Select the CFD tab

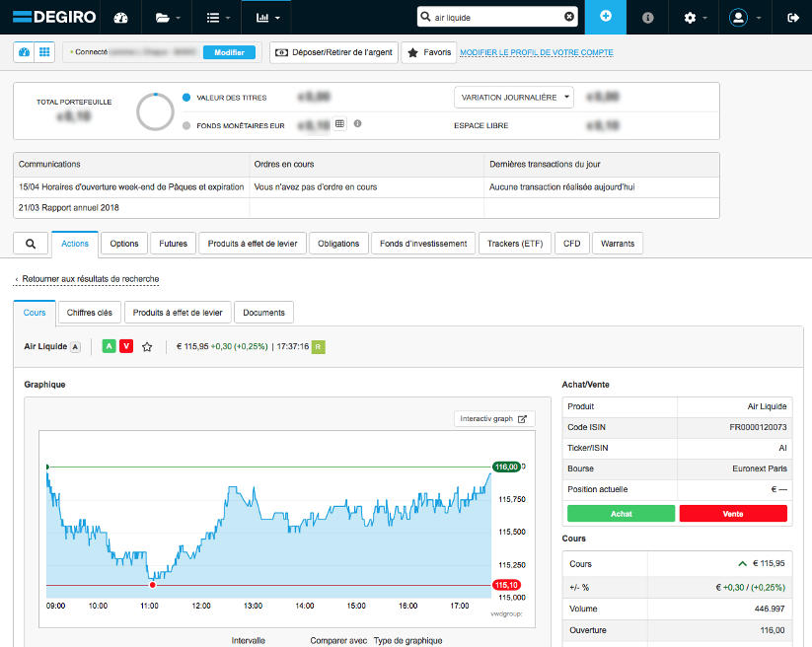pos(571,244)
